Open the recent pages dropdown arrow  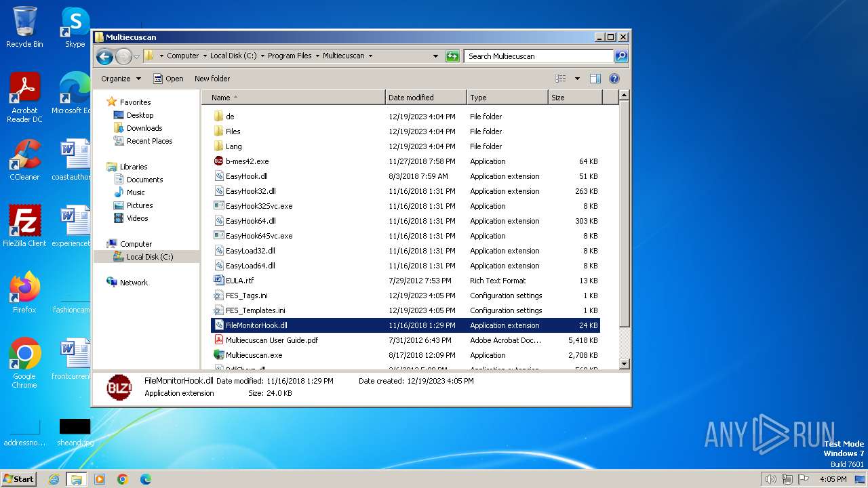coord(136,56)
